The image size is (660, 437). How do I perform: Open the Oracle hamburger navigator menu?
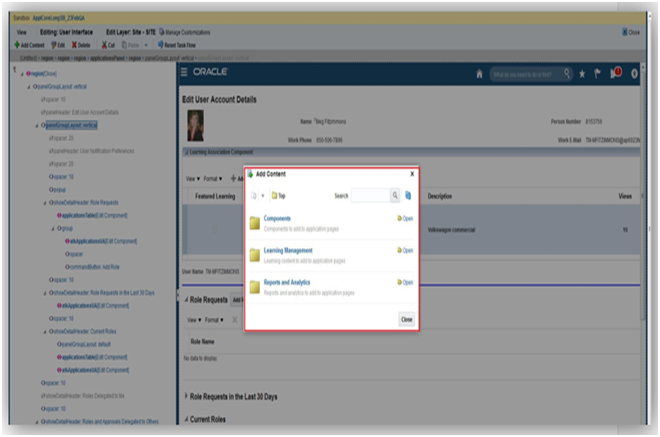184,72
